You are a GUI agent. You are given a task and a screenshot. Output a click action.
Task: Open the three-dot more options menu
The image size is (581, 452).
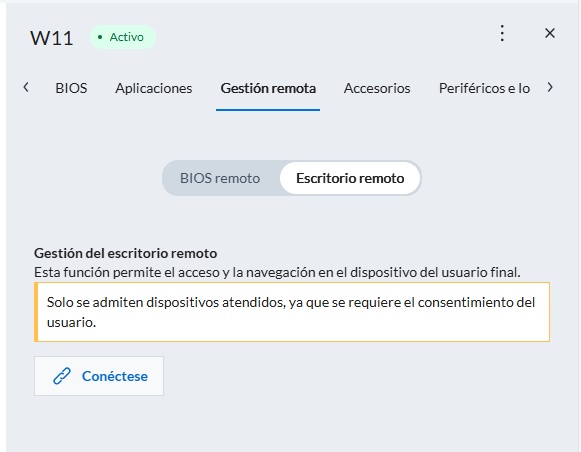[502, 33]
